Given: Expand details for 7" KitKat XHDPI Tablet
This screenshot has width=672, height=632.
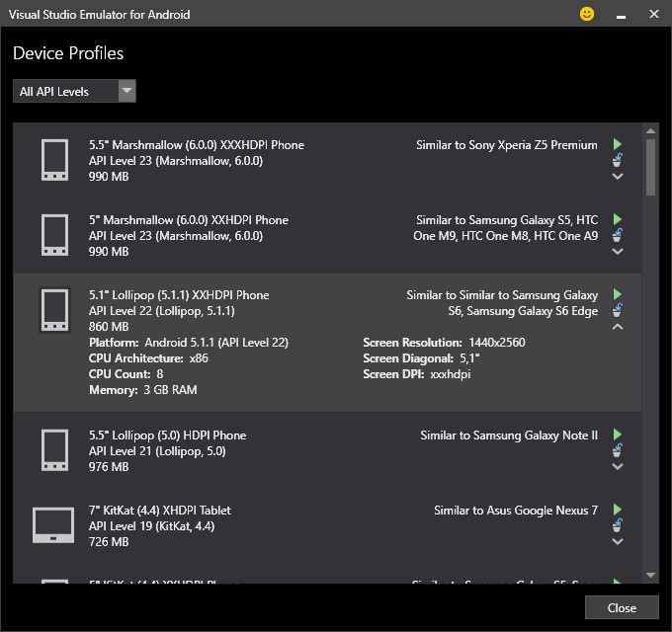Looking at the screenshot, I should tap(617, 541).
